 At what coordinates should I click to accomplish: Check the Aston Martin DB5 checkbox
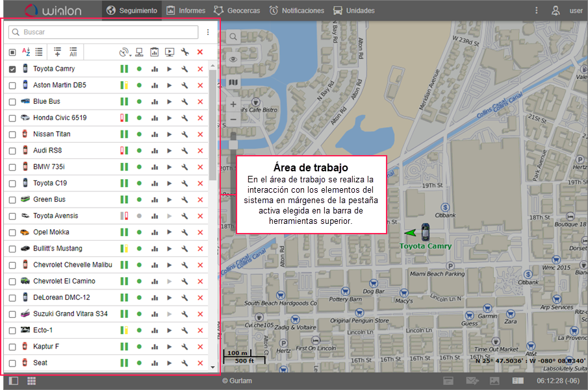coord(12,86)
